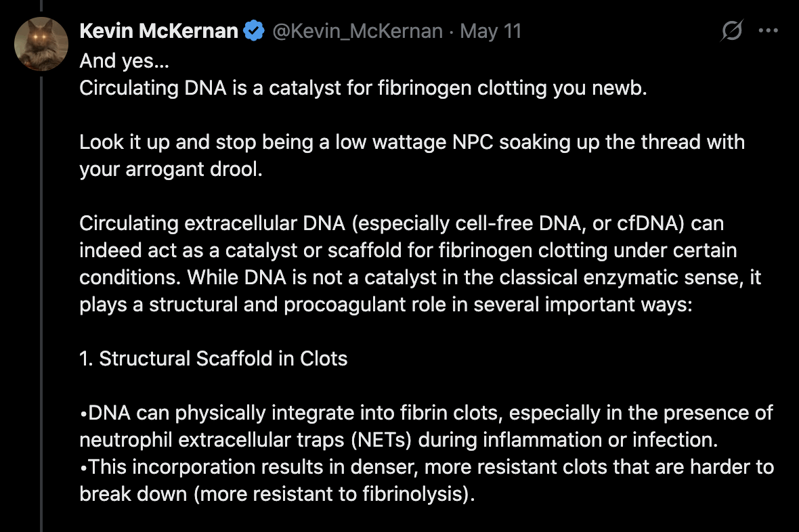Click the vertical thread connector line

click(41, 305)
